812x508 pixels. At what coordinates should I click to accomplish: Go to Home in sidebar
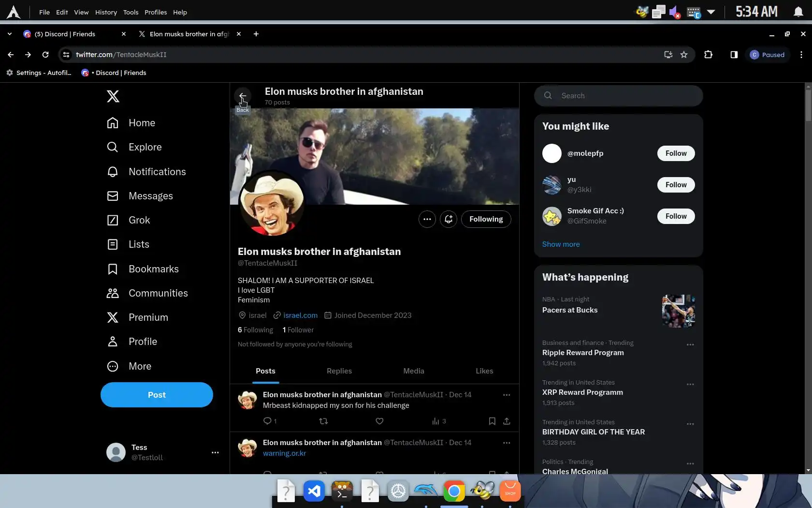pyautogui.click(x=131, y=123)
